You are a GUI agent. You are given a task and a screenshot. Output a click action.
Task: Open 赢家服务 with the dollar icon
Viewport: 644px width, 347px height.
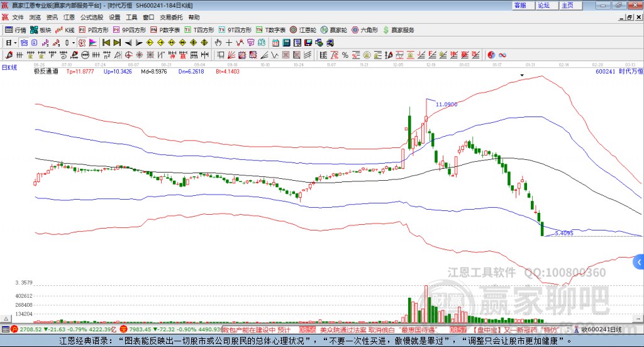399,30
